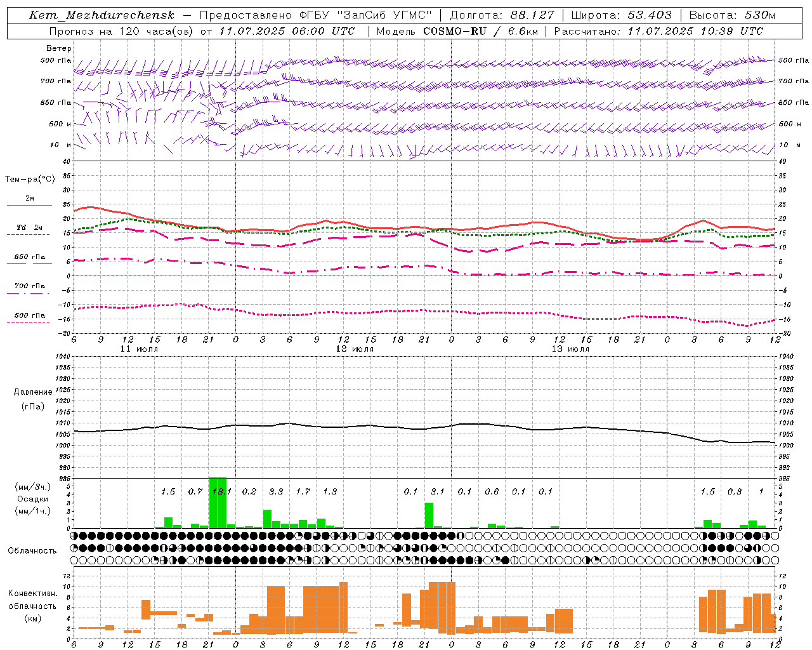Screen dimensions: 812x650
Task: Click the 0.3 precipitation total value
Action: (x=735, y=491)
